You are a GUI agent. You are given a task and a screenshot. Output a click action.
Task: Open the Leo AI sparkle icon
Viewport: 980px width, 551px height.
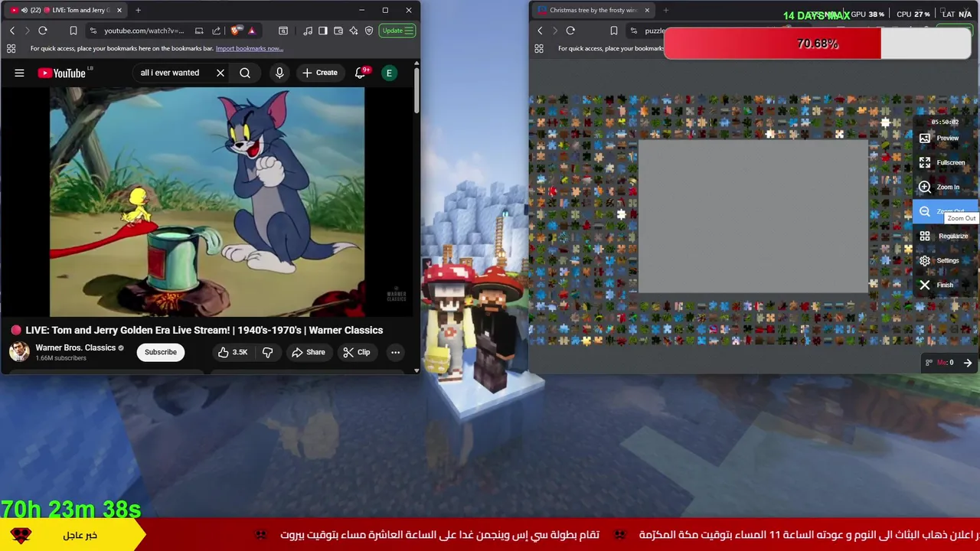pos(354,31)
